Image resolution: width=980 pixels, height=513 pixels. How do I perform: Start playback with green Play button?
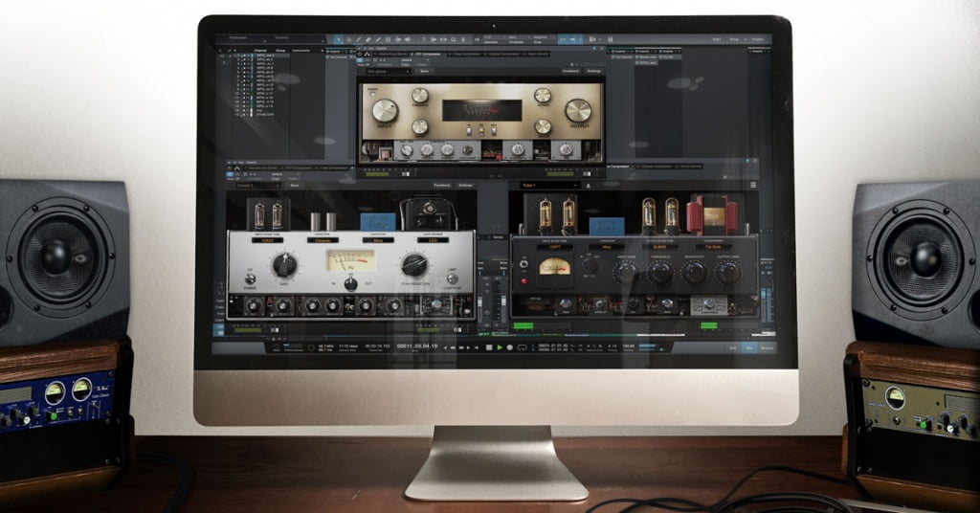point(500,347)
